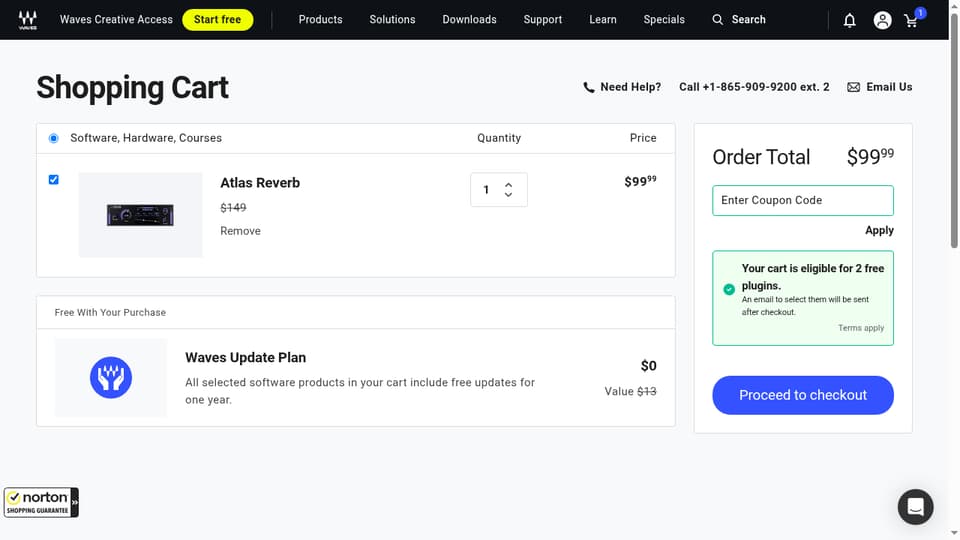This screenshot has height=540, width=960.
Task: Click the Order Total $99.99 amount
Action: pyautogui.click(x=870, y=156)
